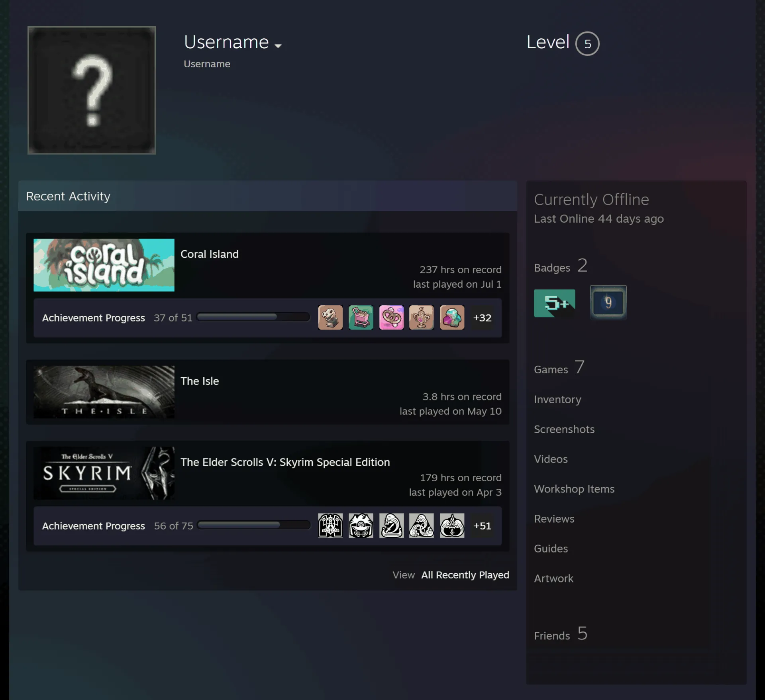The image size is (765, 700).
Task: Open the Artwork link
Action: (x=554, y=578)
